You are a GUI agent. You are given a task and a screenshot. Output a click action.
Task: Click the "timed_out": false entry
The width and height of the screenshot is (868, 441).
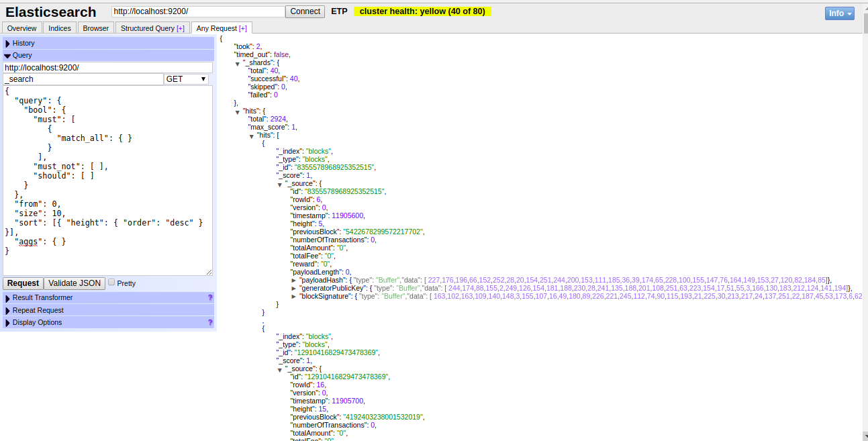click(x=262, y=54)
